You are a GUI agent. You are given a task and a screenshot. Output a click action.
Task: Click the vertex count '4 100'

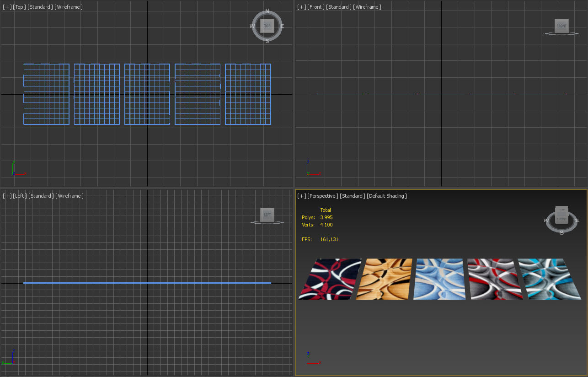click(326, 225)
